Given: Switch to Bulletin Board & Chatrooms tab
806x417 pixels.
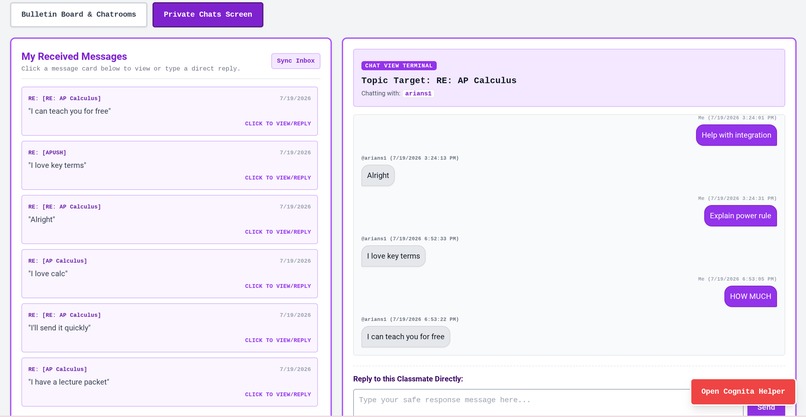Looking at the screenshot, I should click(x=79, y=14).
